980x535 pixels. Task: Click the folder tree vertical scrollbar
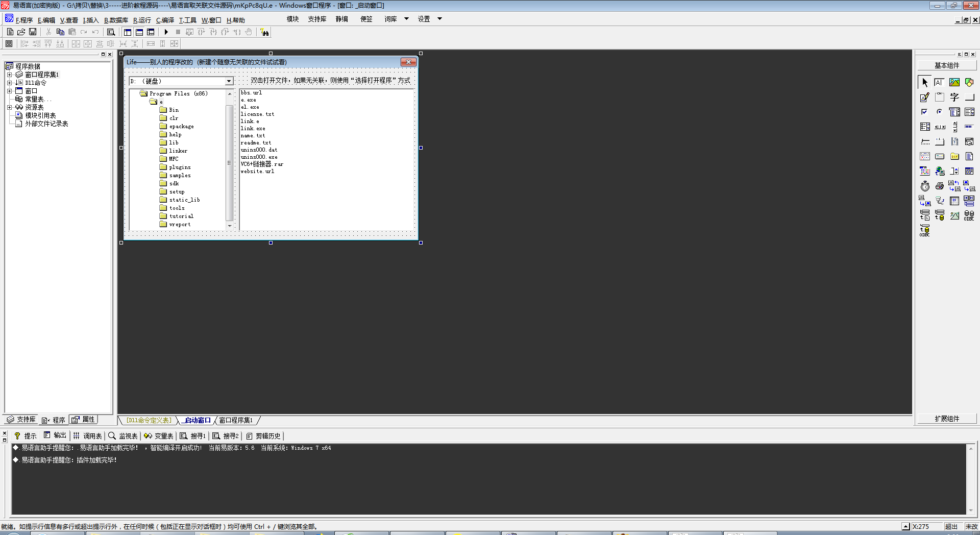click(229, 163)
